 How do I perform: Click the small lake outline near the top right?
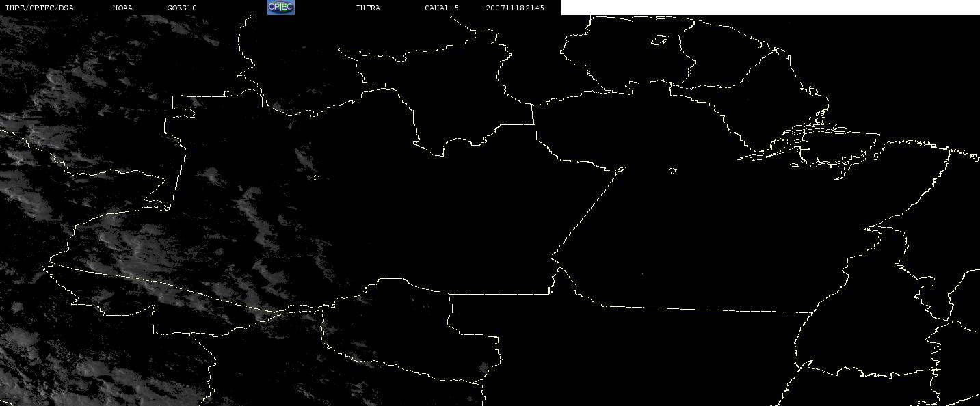659,40
